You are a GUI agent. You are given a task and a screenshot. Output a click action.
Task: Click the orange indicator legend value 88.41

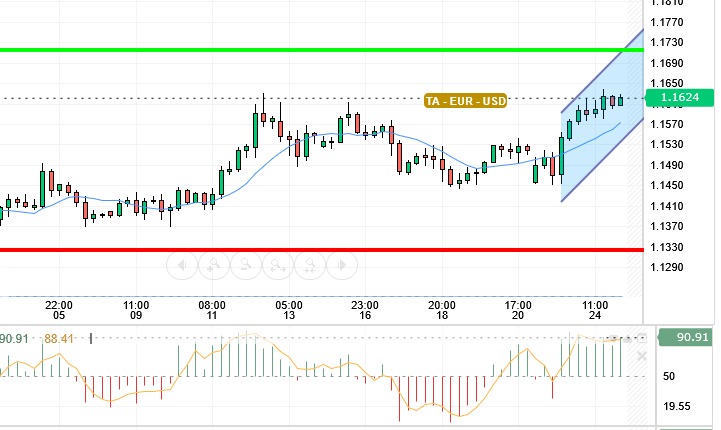click(x=59, y=339)
